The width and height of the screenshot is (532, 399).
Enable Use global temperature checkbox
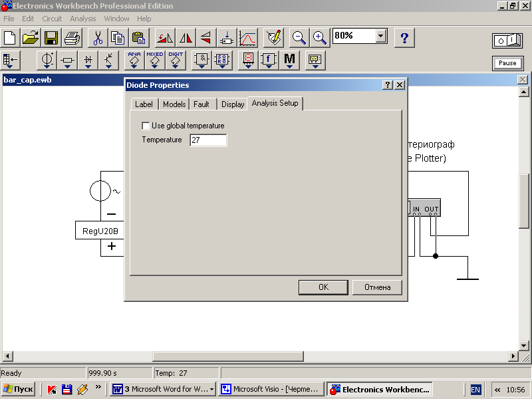tap(146, 126)
